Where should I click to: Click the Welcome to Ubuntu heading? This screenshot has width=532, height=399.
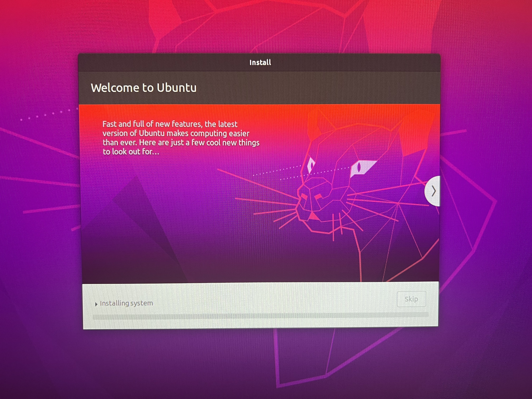point(144,87)
